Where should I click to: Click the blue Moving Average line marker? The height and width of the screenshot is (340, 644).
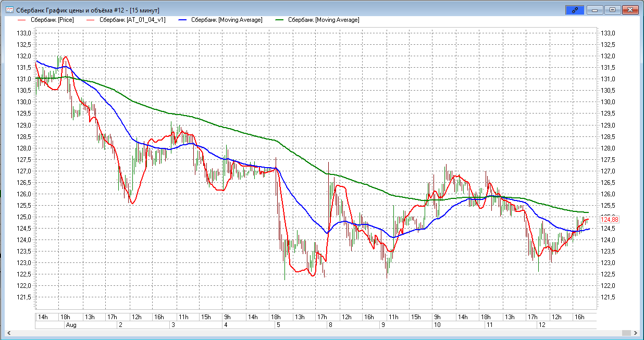coord(182,20)
